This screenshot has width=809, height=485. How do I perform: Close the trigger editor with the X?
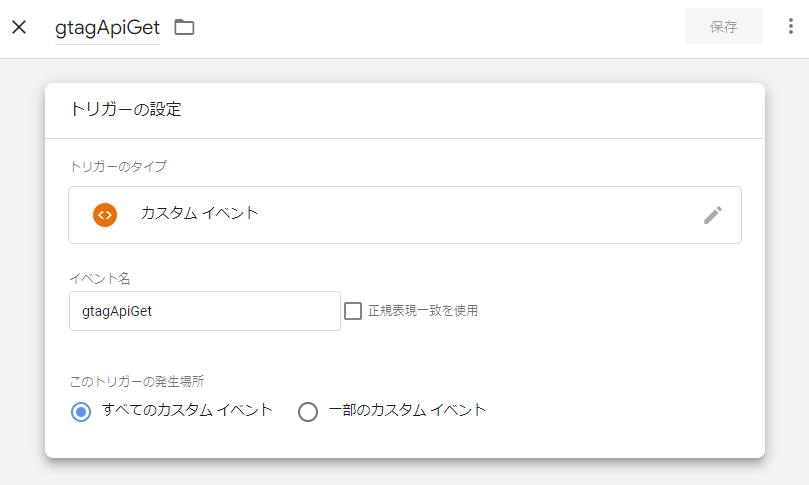[x=19, y=27]
